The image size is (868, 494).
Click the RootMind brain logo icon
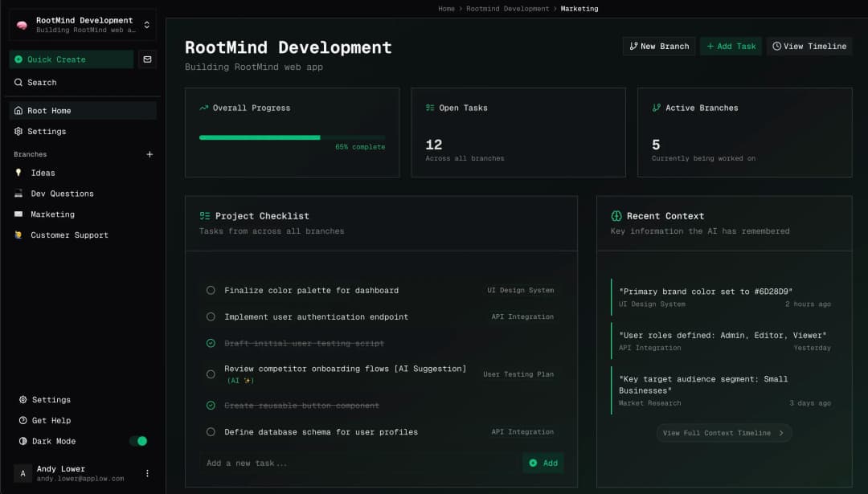[22, 23]
